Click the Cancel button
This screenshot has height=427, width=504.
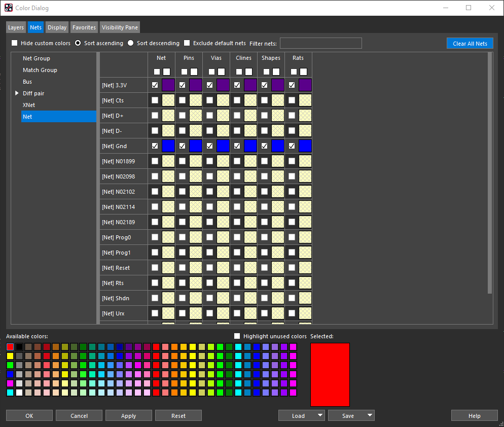[x=79, y=415]
